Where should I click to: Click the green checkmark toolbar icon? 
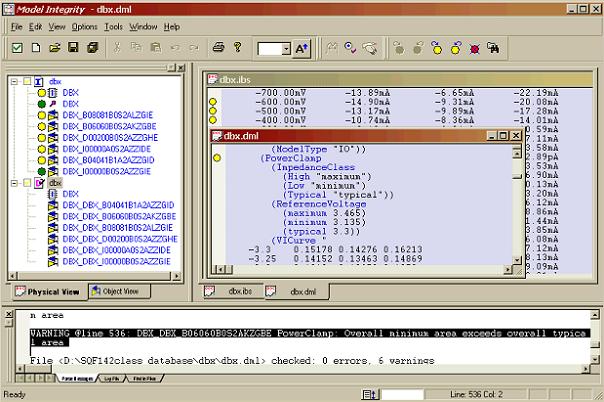point(17,48)
